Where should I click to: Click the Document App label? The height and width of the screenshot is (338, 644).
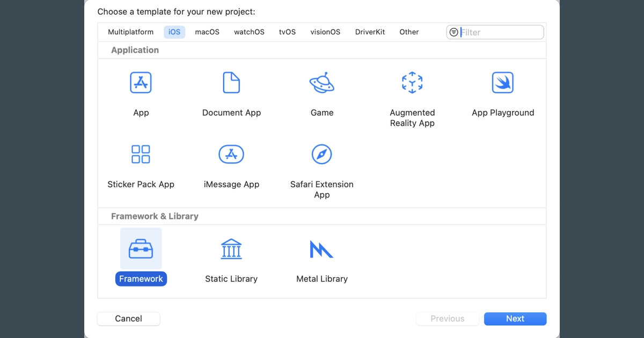click(x=231, y=113)
